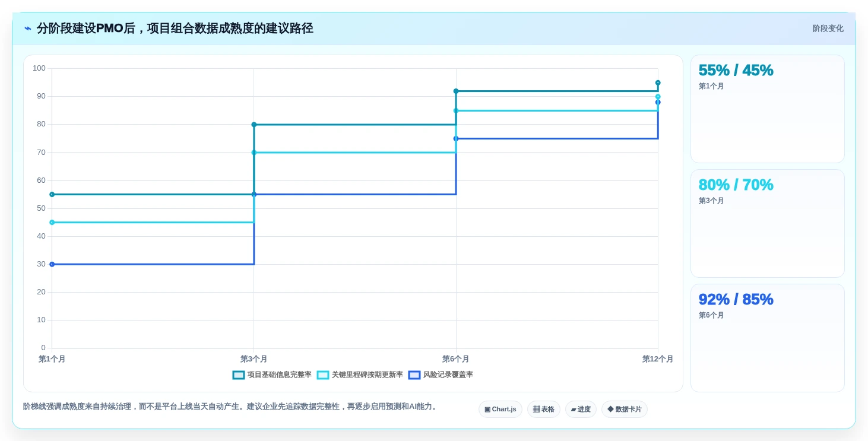The width and height of the screenshot is (868, 441).
Task: Click the y-axis value 100
Action: pos(39,68)
